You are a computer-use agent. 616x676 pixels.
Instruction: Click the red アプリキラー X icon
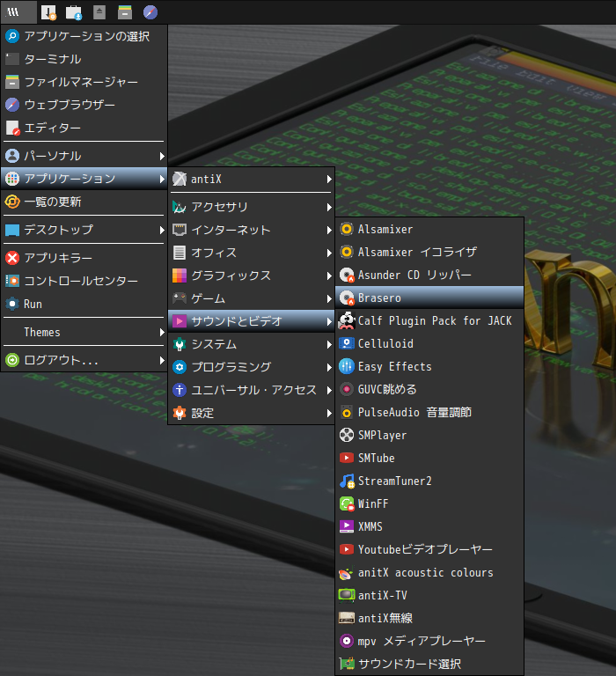click(12, 258)
